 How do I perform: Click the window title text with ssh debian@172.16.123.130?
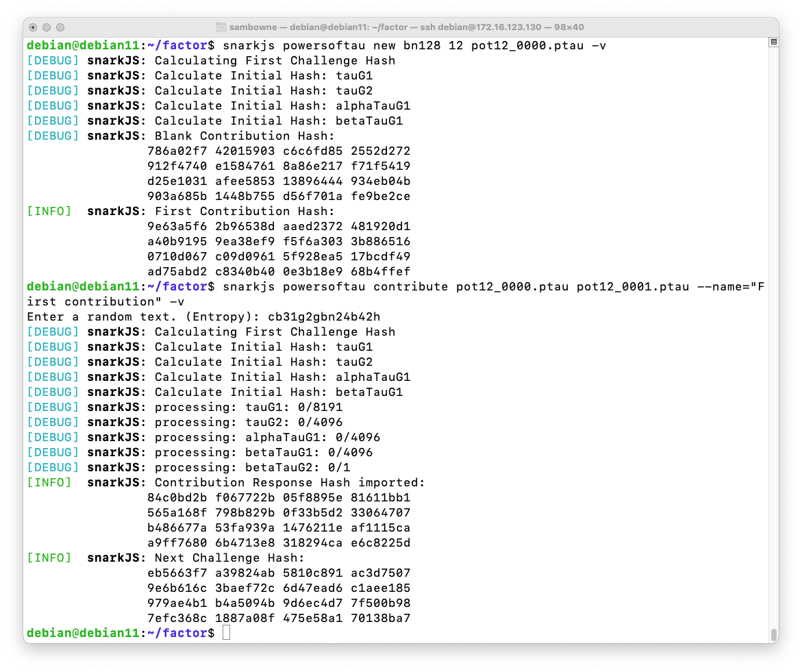point(407,27)
